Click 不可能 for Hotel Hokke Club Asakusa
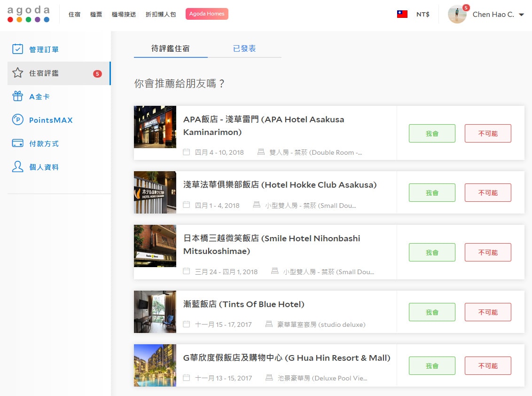The height and width of the screenshot is (396, 532). (x=488, y=192)
